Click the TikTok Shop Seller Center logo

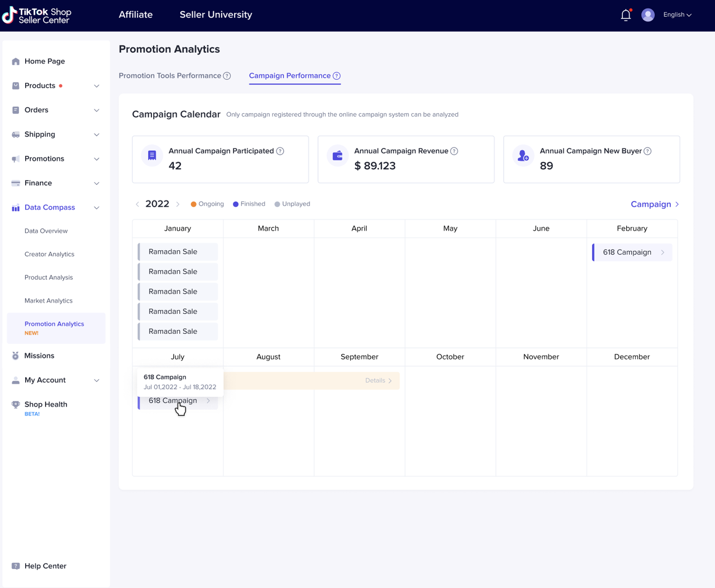tap(37, 15)
